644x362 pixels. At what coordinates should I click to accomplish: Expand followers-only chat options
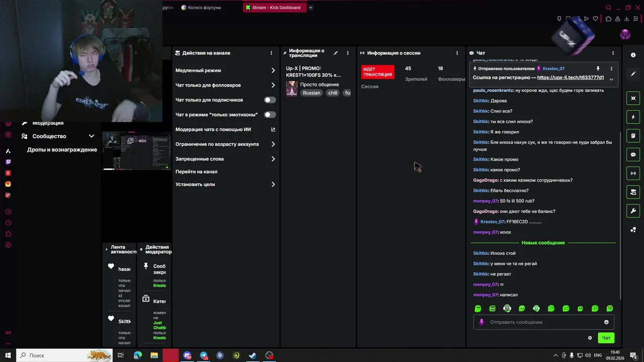point(273,85)
